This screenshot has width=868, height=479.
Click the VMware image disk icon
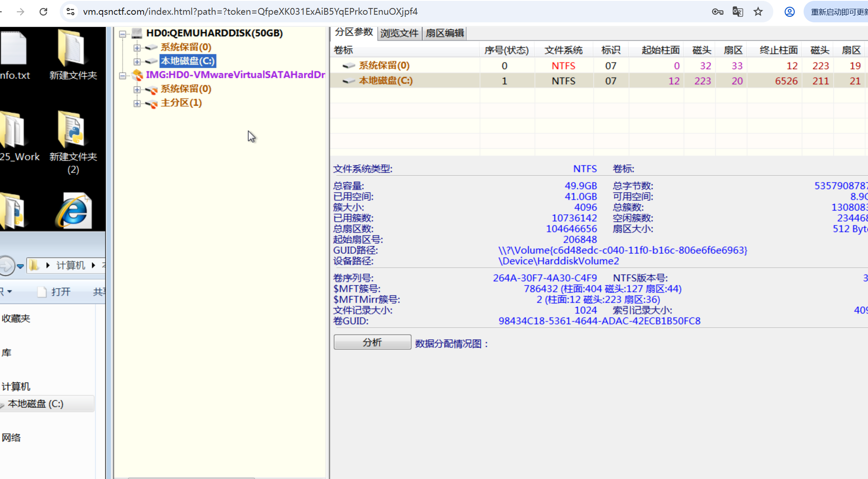coord(137,75)
